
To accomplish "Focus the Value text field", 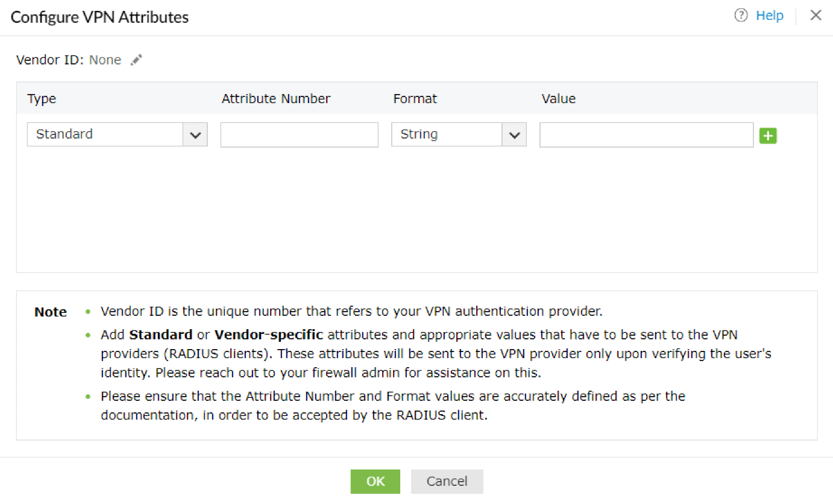I will pos(646,135).
